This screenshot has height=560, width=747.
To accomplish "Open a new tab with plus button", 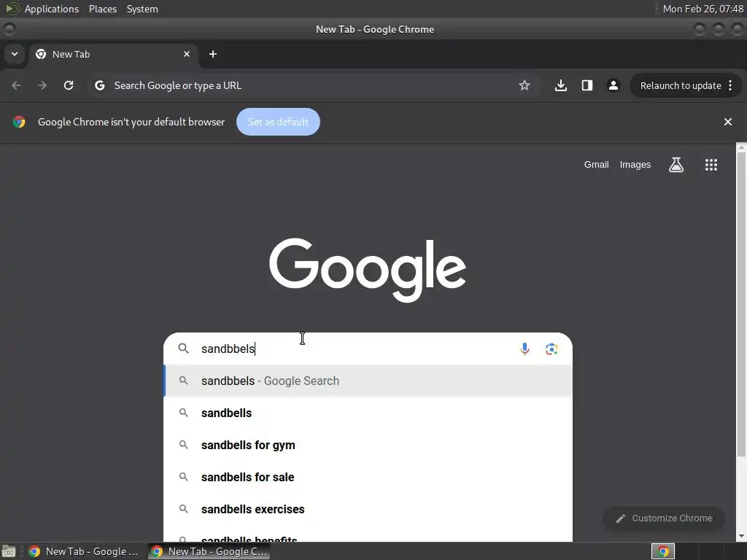I will coord(213,54).
